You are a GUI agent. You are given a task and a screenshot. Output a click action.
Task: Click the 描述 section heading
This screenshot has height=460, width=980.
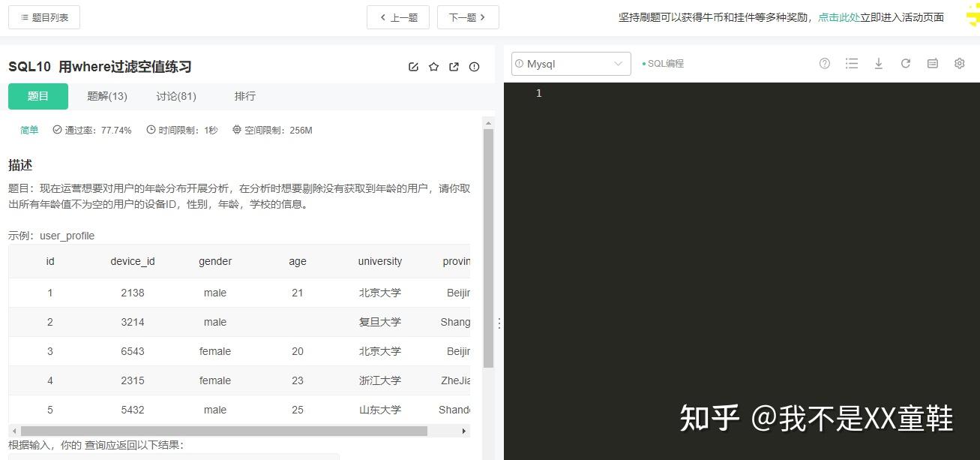coord(20,165)
